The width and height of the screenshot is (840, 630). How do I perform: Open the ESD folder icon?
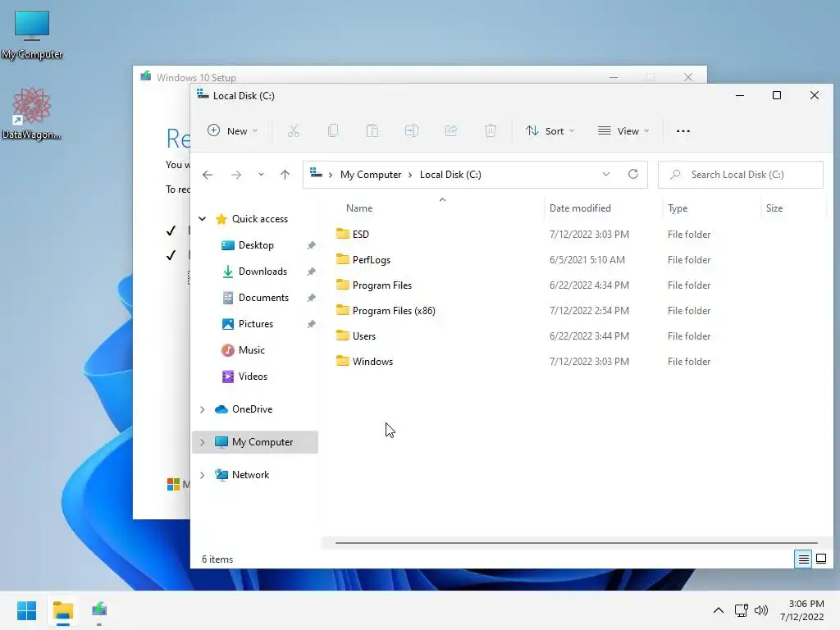[x=343, y=234]
